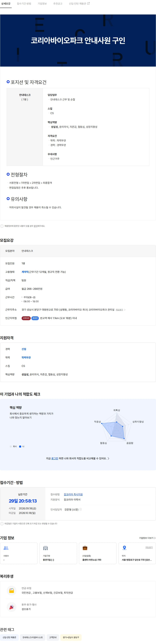Click the 계약직 employment type text
Viewport: 156px width, 644px height.
(x=25, y=272)
